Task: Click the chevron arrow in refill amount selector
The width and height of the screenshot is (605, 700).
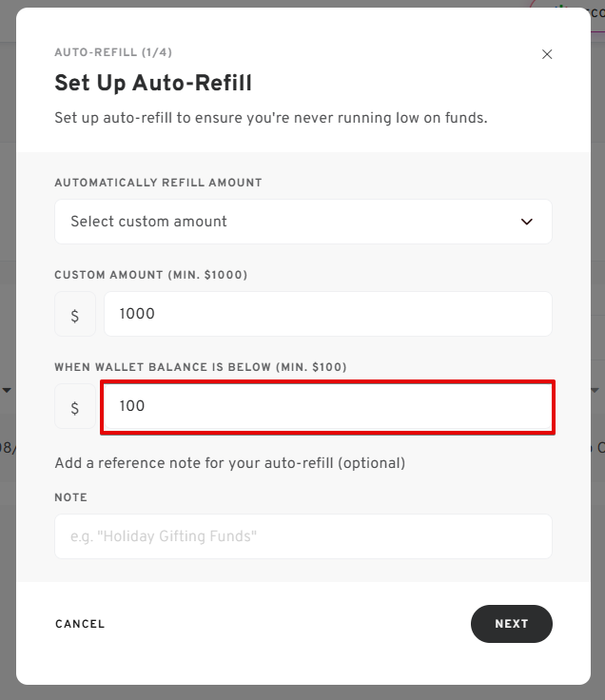Action: [527, 222]
